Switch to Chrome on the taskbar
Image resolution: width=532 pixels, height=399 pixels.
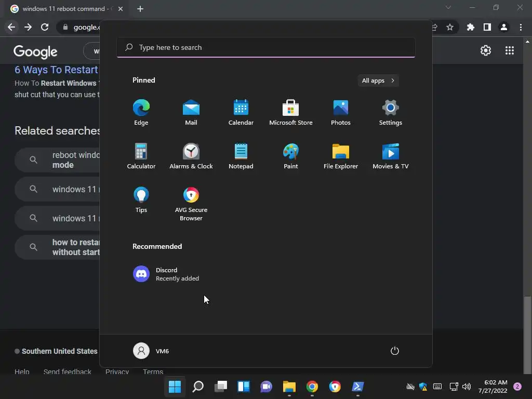[312, 387]
